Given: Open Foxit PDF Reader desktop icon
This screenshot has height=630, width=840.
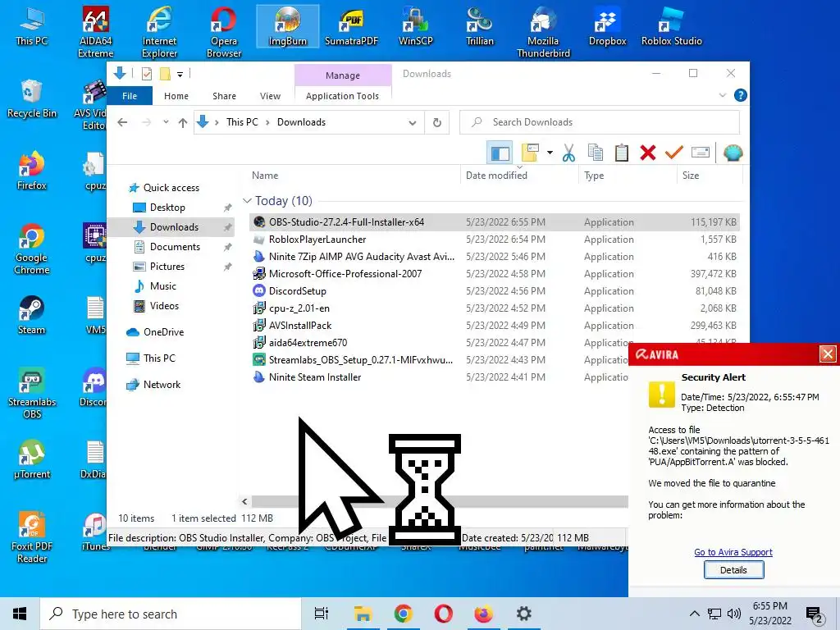Looking at the screenshot, I should tap(32, 537).
